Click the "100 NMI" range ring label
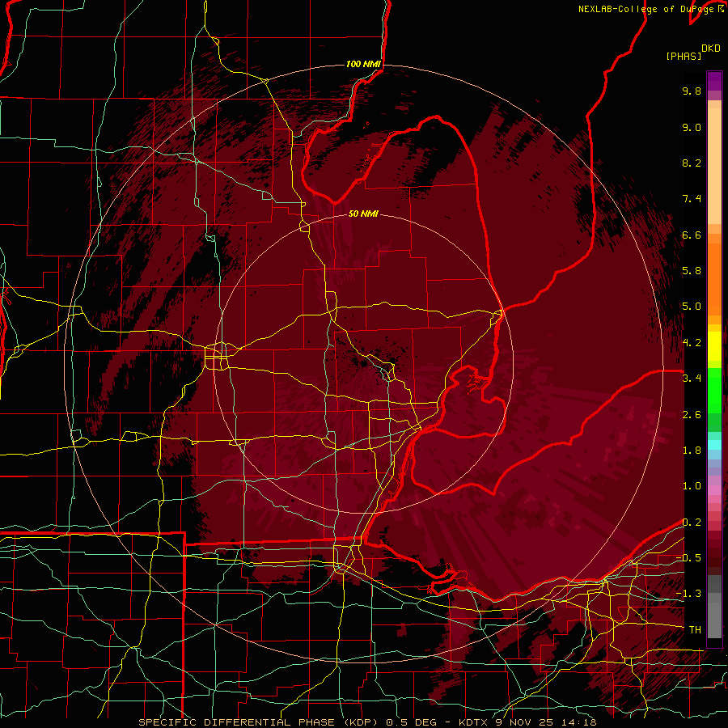 pyautogui.click(x=363, y=64)
